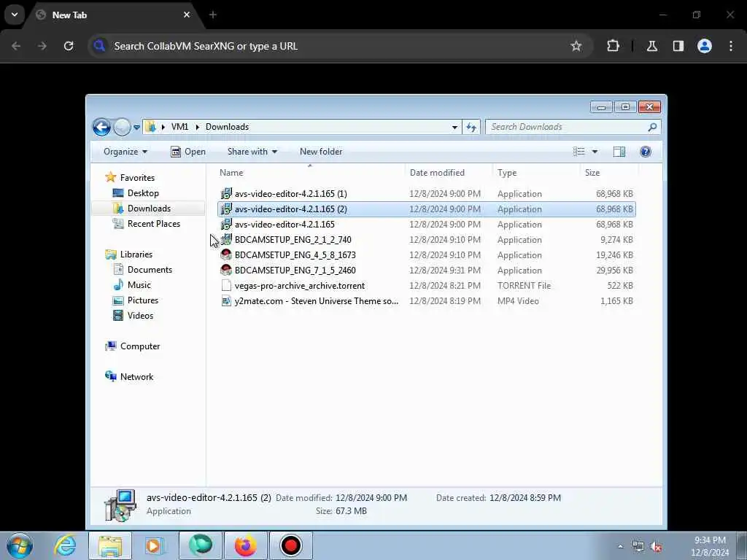747x560 pixels.
Task: Open the browser three-dot menu
Action: point(731,46)
